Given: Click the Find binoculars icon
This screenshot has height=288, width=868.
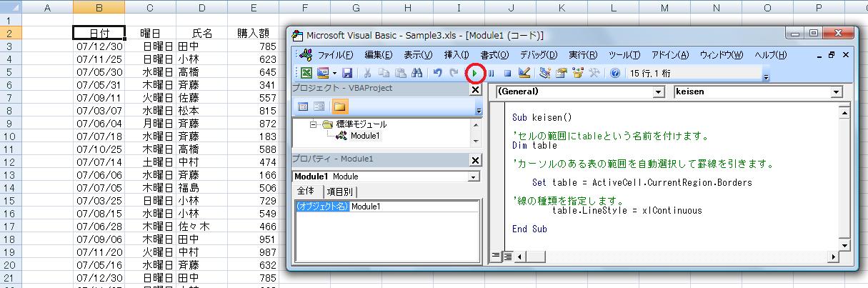Looking at the screenshot, I should [418, 73].
